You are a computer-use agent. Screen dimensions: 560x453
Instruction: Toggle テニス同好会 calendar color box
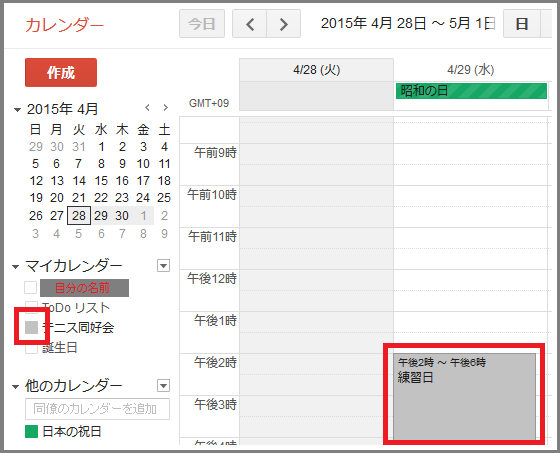(31, 327)
